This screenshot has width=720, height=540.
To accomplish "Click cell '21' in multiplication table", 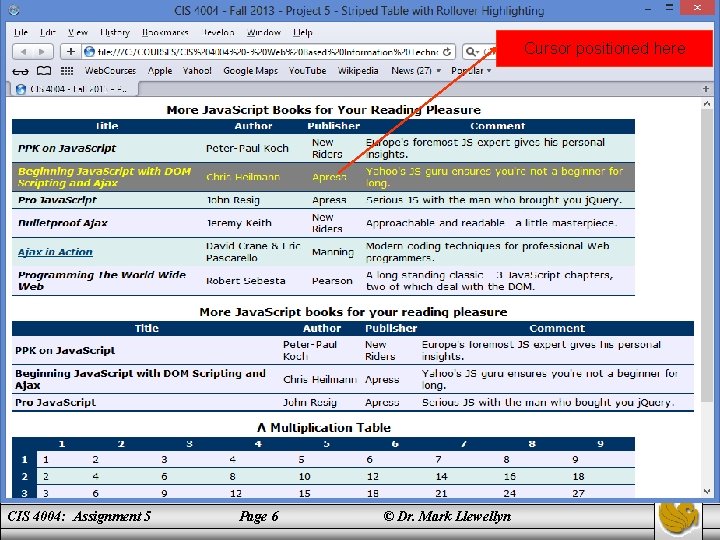I will (x=441, y=493).
